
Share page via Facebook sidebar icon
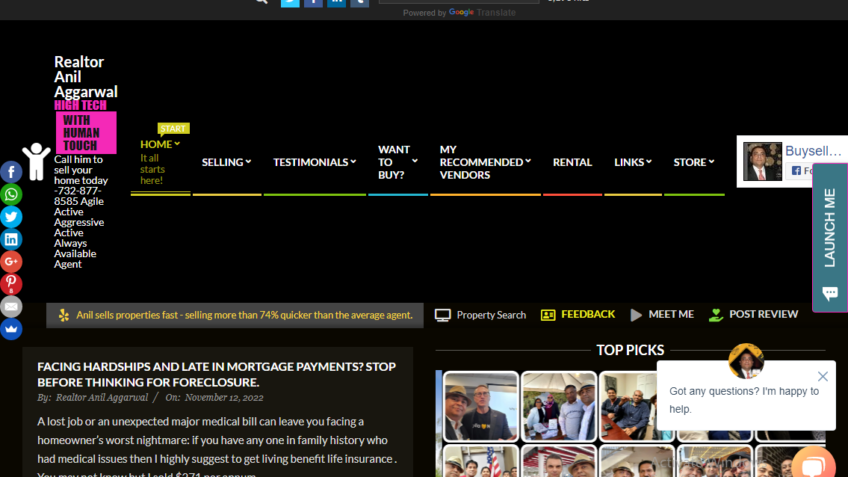(11, 173)
